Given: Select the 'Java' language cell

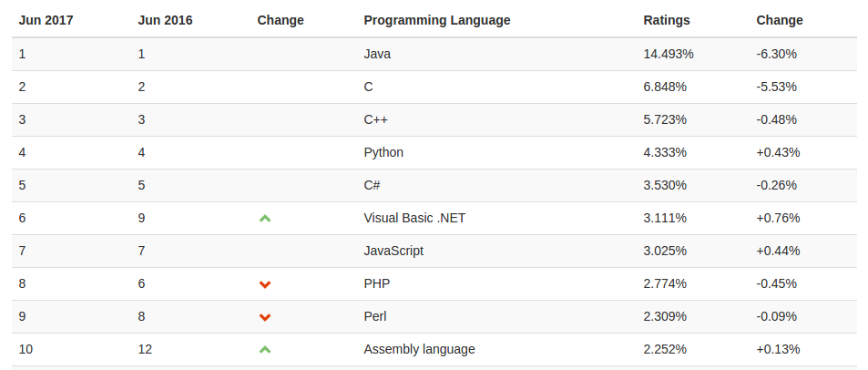Looking at the screenshot, I should 377,54.
